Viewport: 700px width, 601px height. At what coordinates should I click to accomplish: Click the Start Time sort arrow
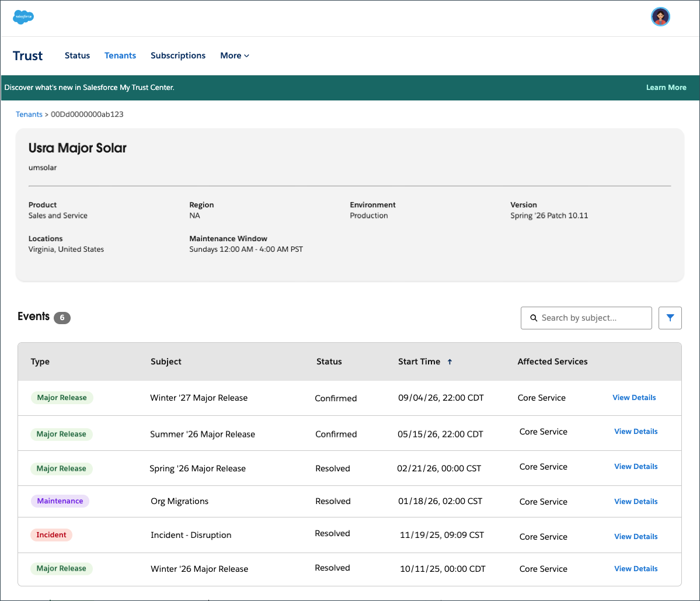[x=450, y=362]
